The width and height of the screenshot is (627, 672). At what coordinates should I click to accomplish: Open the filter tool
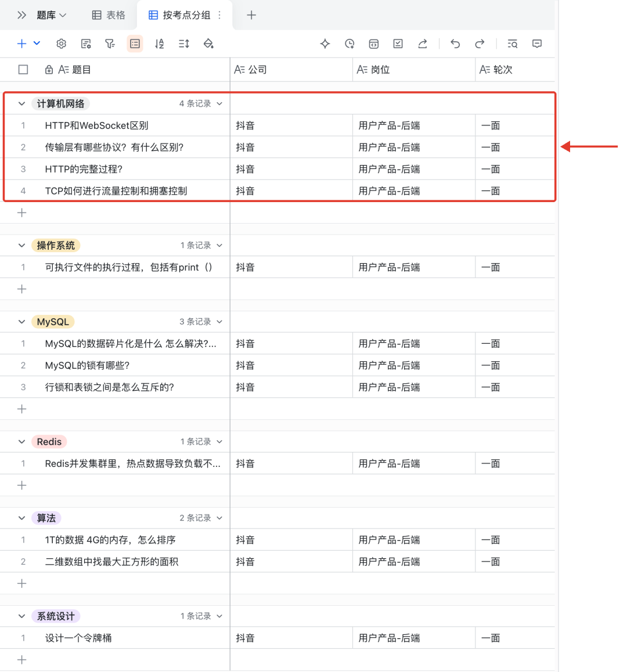(x=110, y=44)
